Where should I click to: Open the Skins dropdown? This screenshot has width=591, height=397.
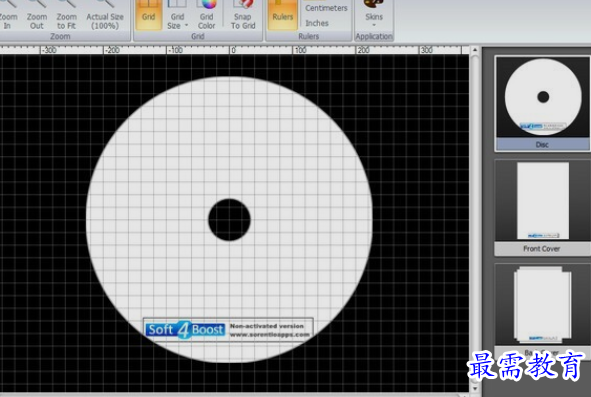(x=374, y=15)
